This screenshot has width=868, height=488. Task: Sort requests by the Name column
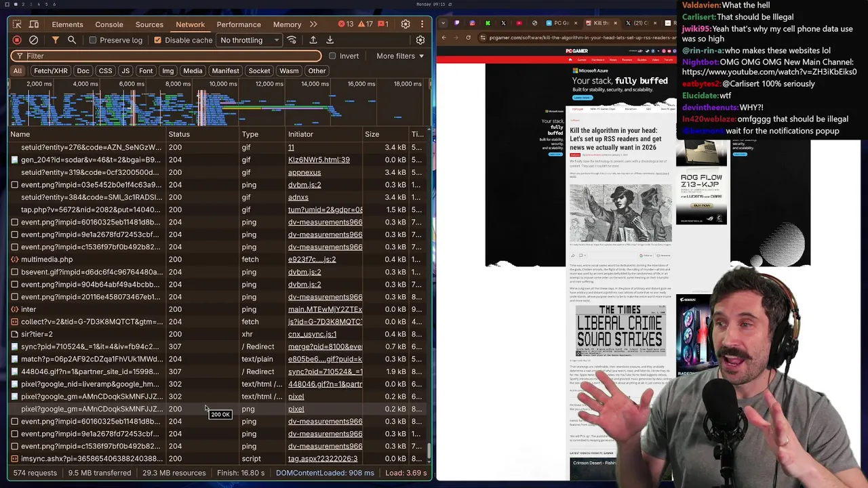(x=86, y=134)
